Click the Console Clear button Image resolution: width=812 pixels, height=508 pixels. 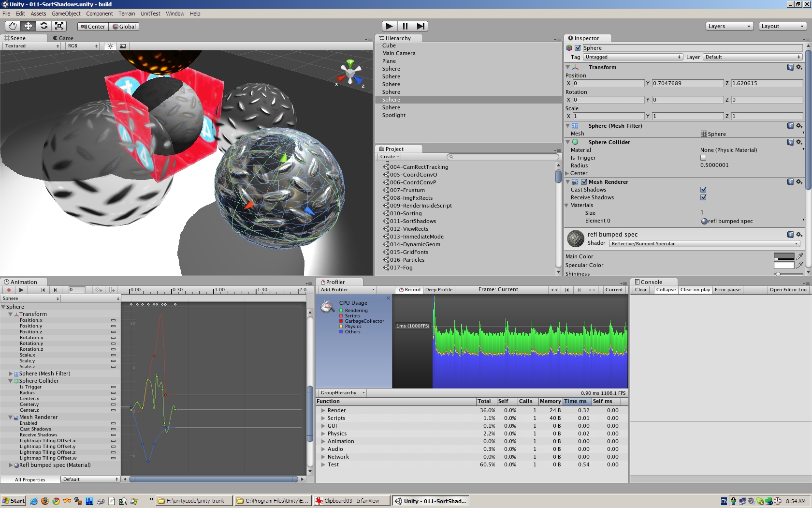click(x=640, y=290)
